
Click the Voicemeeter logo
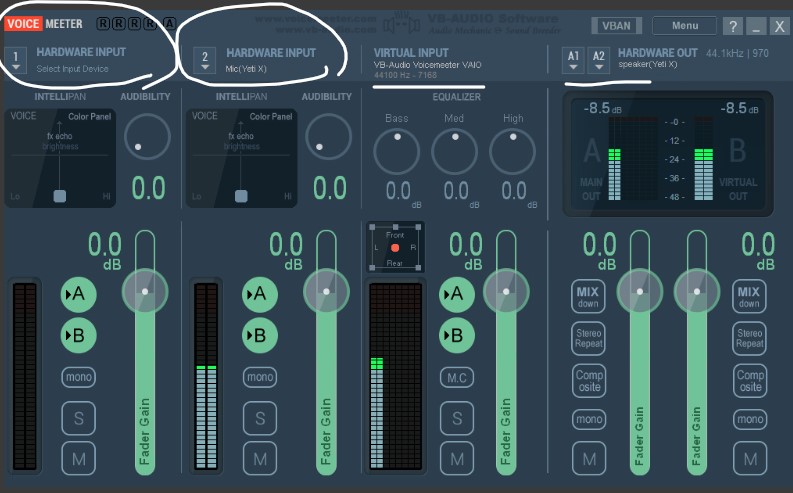point(43,24)
